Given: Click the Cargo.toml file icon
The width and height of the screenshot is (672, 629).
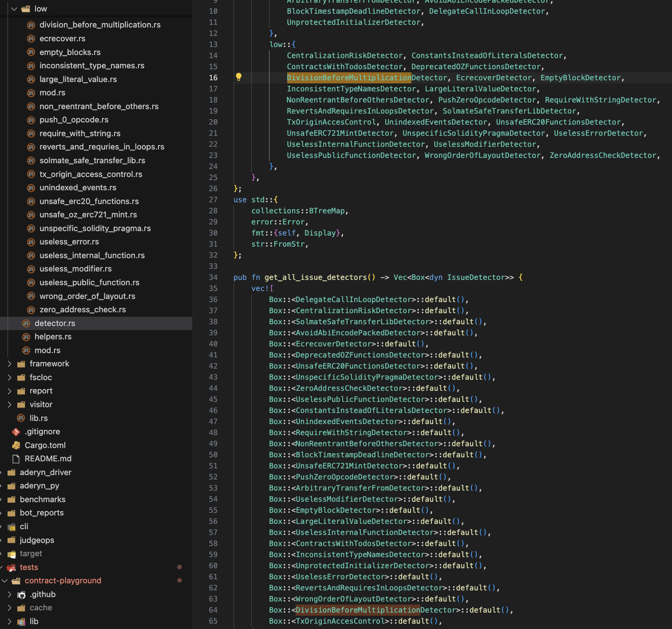Looking at the screenshot, I should point(16,445).
